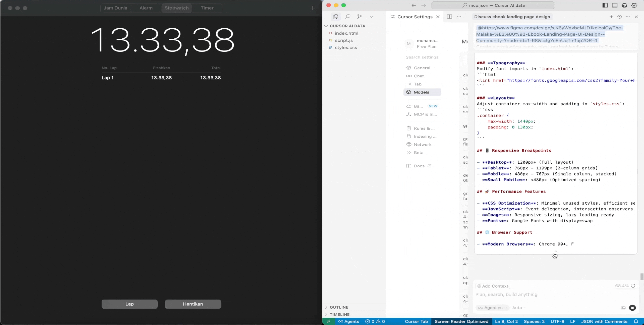
Task: Open the Explorer files icon in Cursor
Action: (x=336, y=17)
